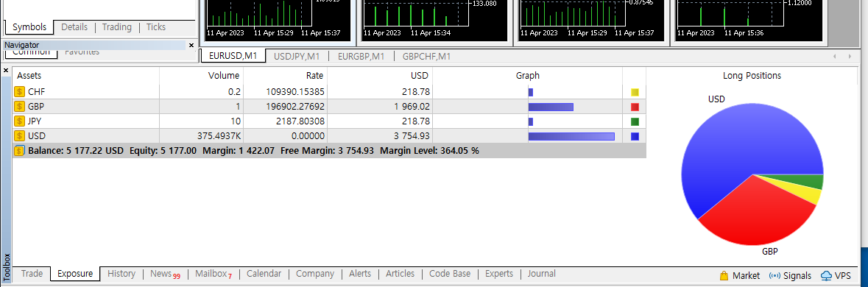Open the Journal tab
The width and height of the screenshot is (868, 287).
pos(541,274)
